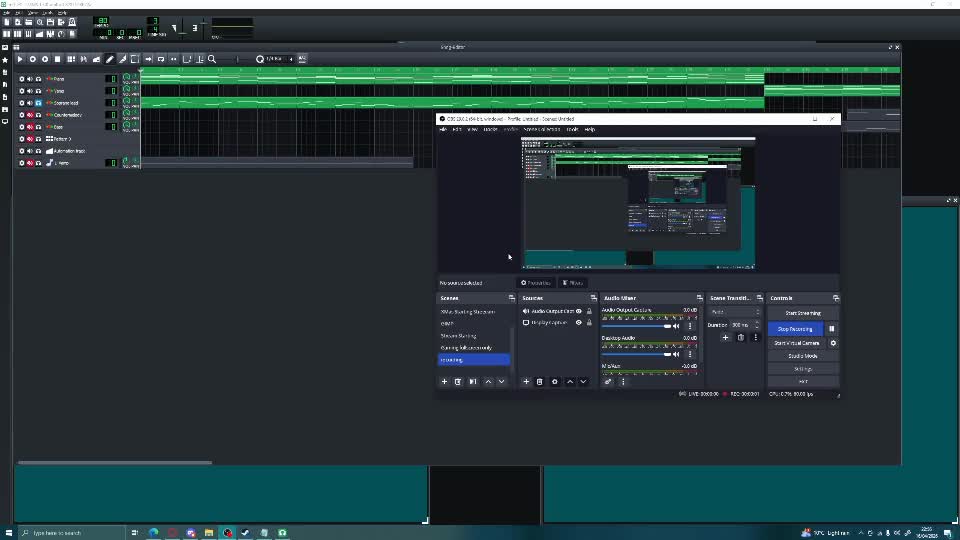This screenshot has width=960, height=540.
Task: Open Virtual Camera settings gear icon
Action: tap(833, 343)
